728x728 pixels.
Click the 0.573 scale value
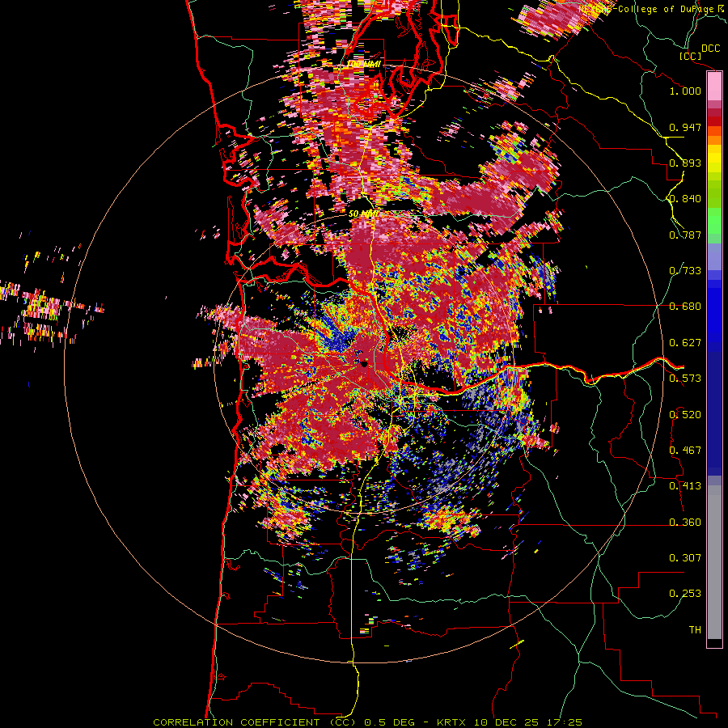[685, 379]
